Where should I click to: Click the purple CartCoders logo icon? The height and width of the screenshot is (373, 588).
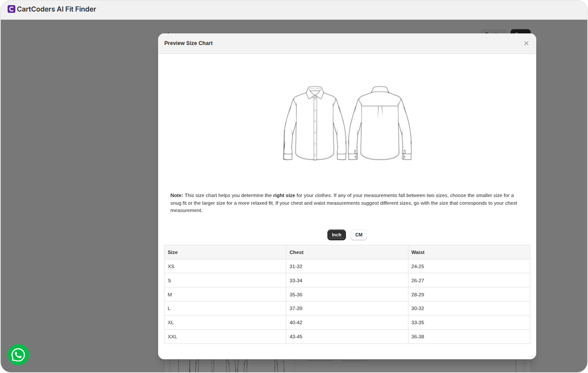[x=11, y=9]
